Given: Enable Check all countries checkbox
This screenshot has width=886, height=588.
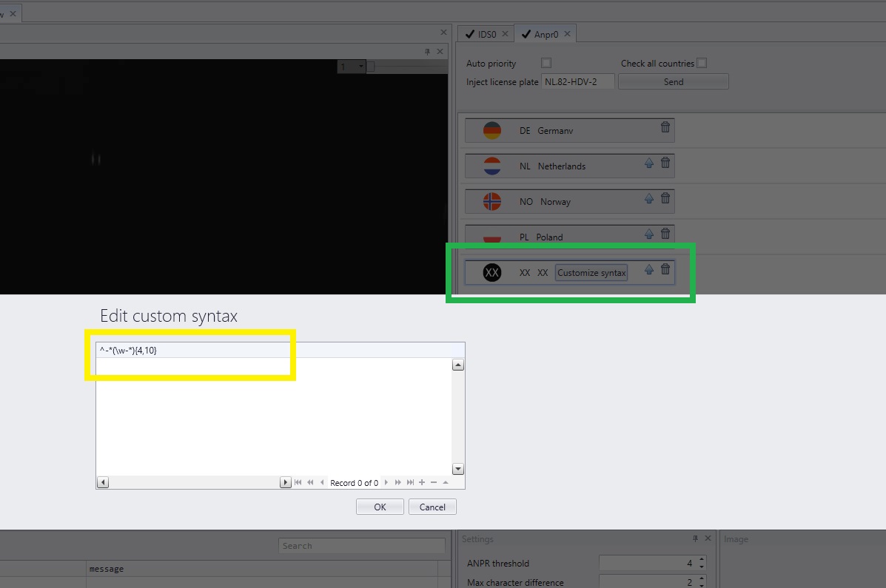Looking at the screenshot, I should coord(702,64).
